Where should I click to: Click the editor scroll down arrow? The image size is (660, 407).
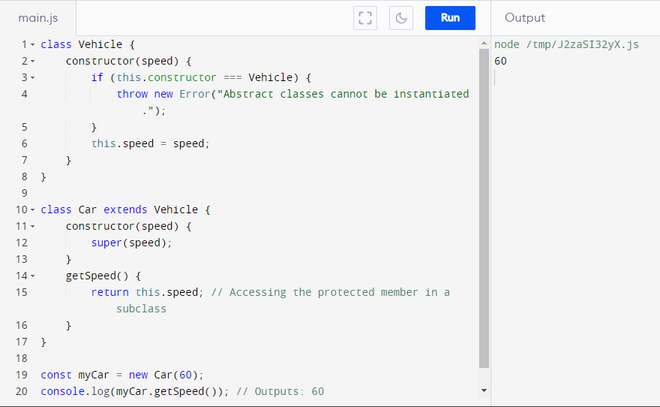484,390
